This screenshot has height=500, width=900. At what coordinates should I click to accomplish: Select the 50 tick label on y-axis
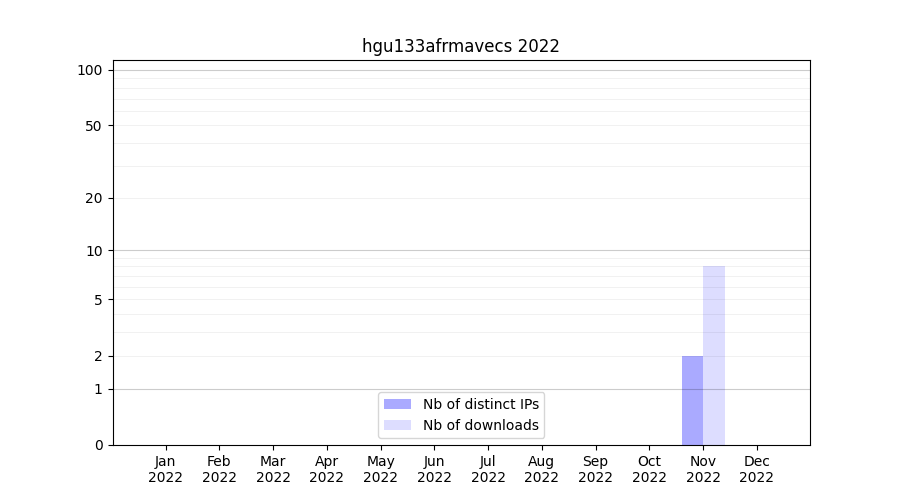94,126
